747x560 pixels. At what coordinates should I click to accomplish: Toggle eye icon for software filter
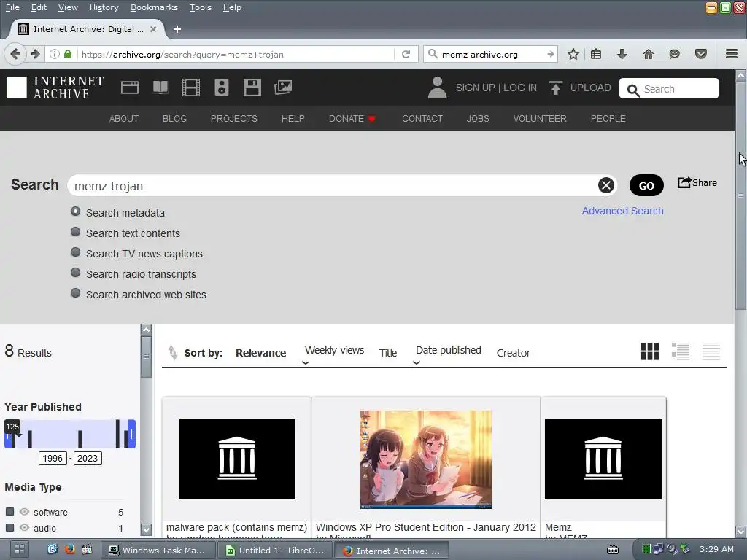pos(24,511)
